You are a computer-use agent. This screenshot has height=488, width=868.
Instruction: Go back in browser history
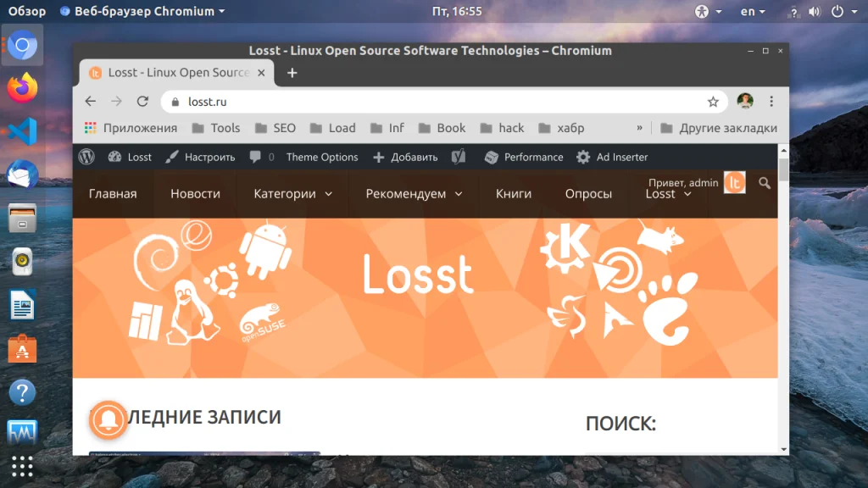[90, 102]
